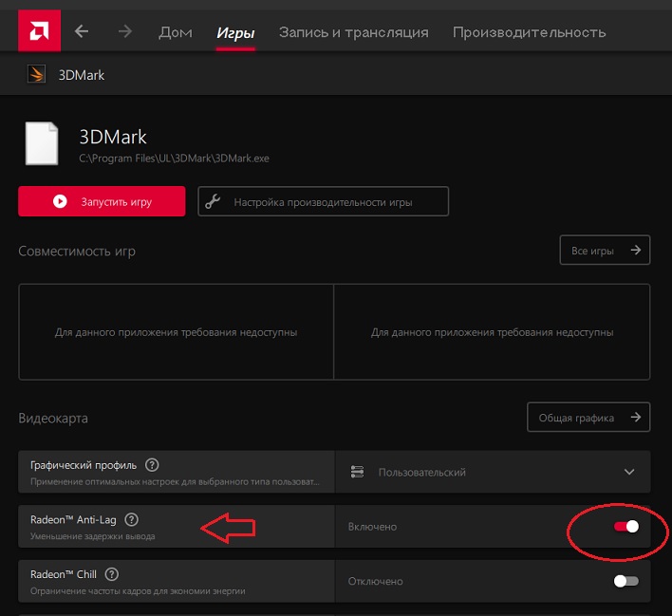Screen dimensions: 672x616
Task: Click the 3DMark breadcrumb label
Action: 82,75
